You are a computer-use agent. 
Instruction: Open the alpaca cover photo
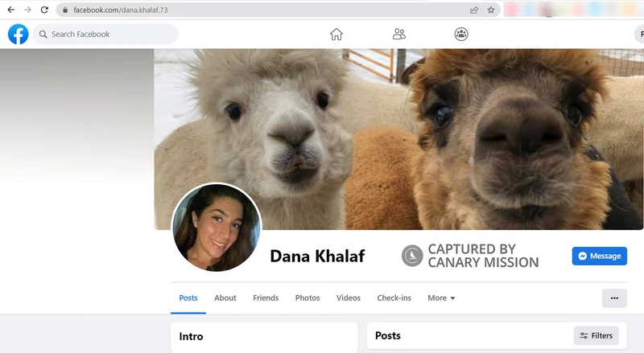pyautogui.click(x=398, y=139)
